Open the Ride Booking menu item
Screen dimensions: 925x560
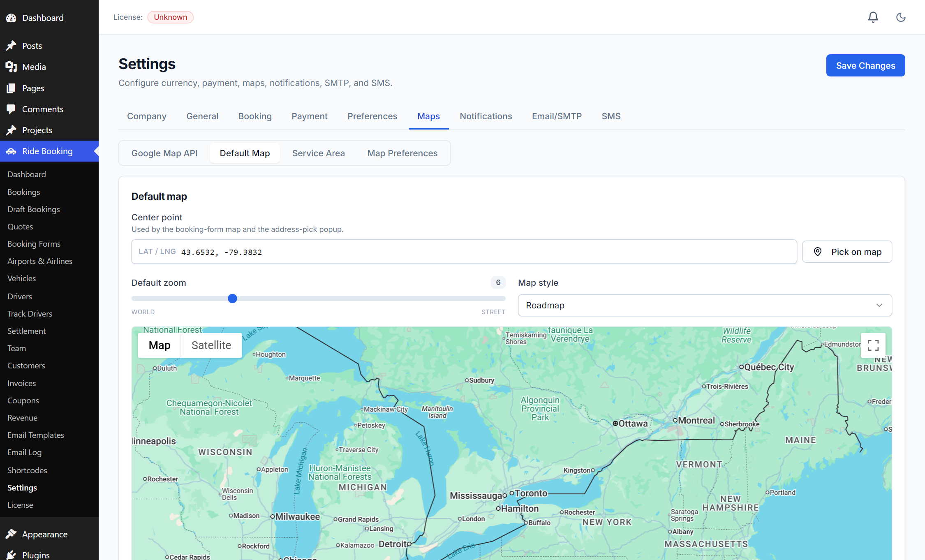[x=49, y=151]
